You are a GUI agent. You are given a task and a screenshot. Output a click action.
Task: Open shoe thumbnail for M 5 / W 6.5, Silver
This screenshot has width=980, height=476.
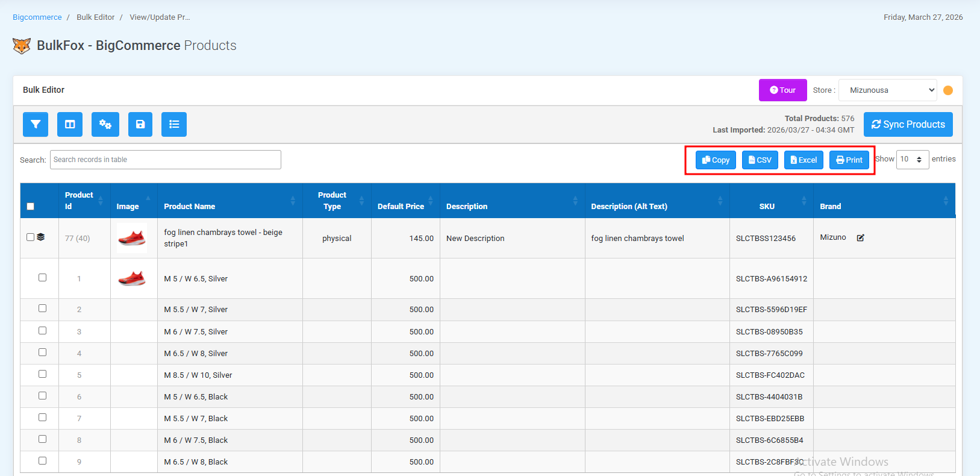(132, 278)
